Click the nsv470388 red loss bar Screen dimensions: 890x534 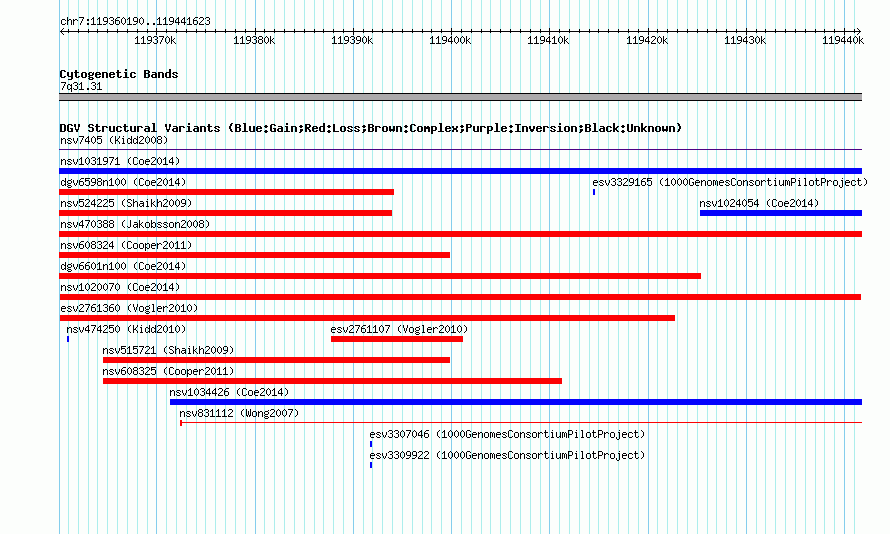pyautogui.click(x=460, y=234)
